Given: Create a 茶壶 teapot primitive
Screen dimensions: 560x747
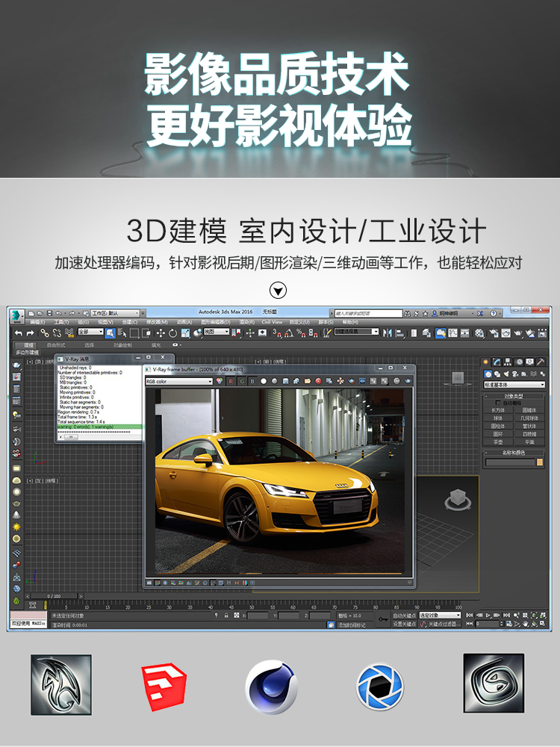Looking at the screenshot, I should point(498,442).
